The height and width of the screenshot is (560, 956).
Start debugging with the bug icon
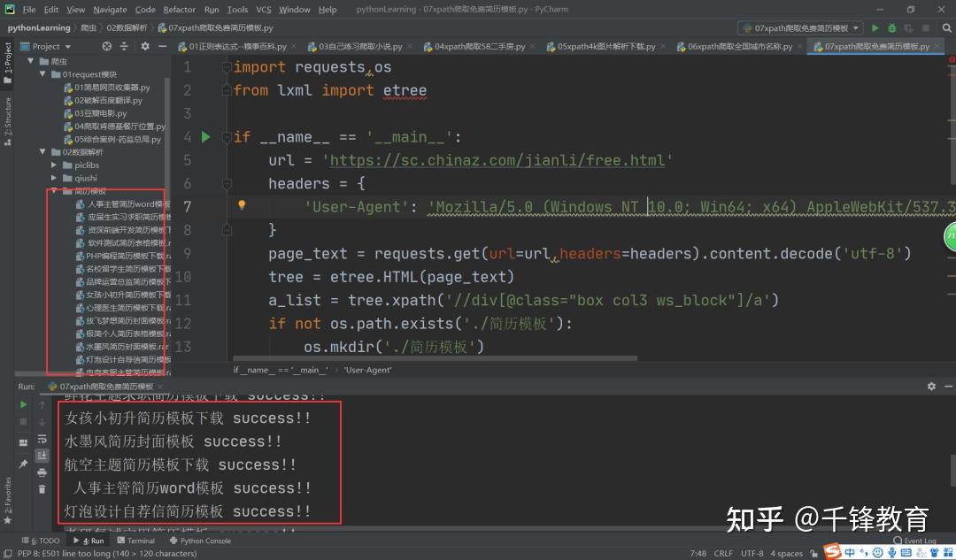892,27
